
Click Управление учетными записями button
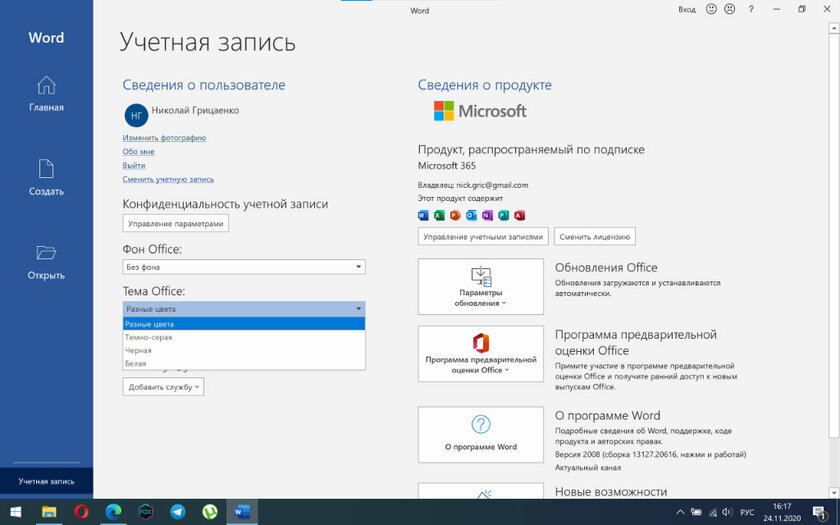point(483,237)
